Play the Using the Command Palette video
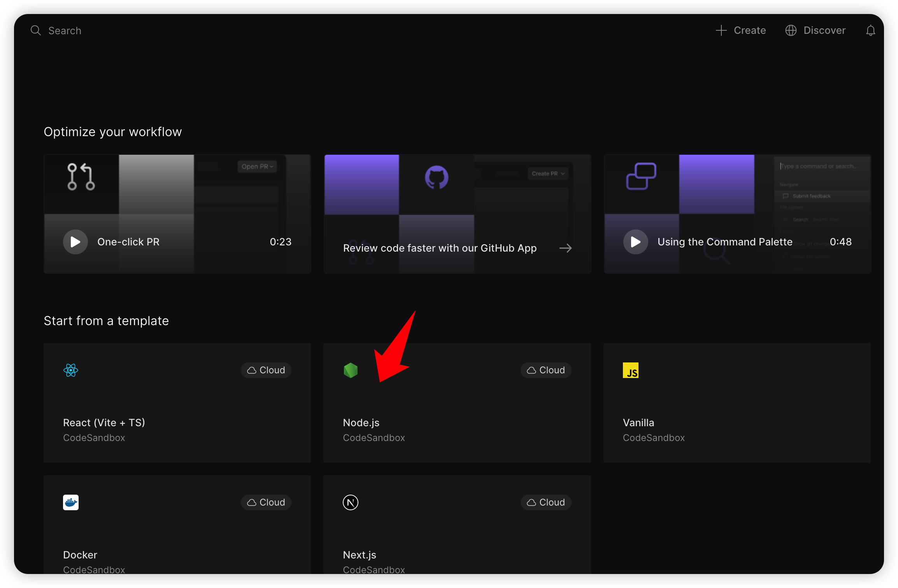Screen dimensions: 898x588 pyautogui.click(x=635, y=242)
